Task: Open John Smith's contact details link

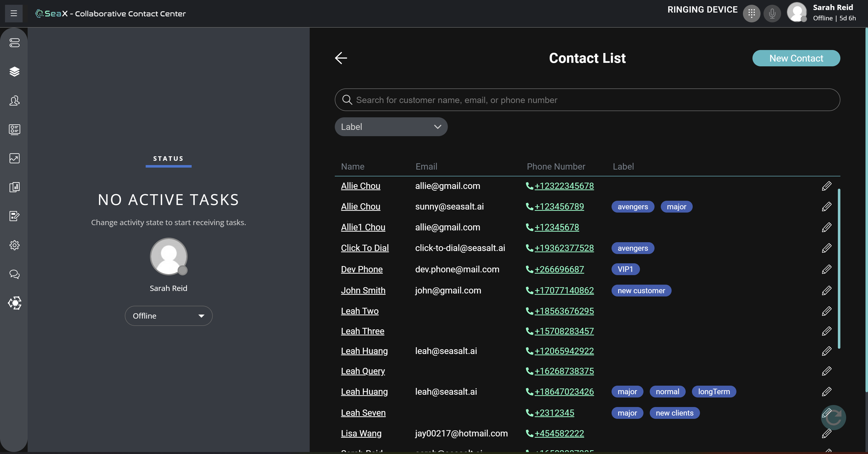Action: pyautogui.click(x=363, y=290)
